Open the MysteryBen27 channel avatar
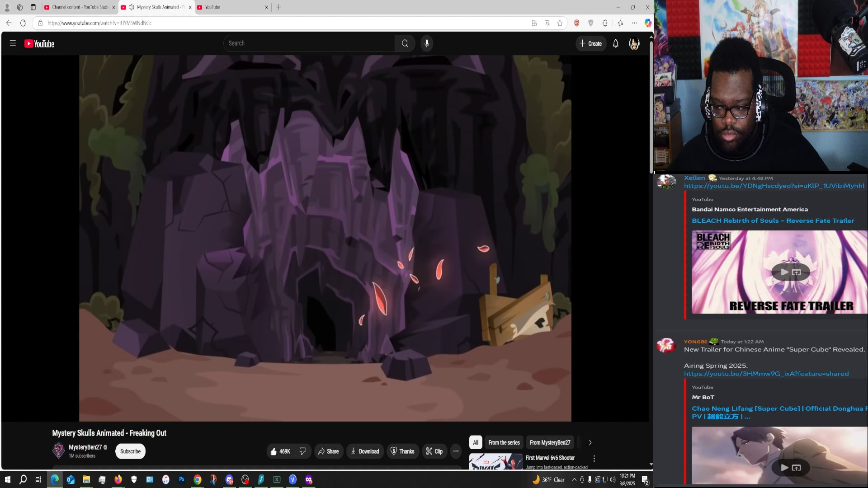868x488 pixels. 59,451
